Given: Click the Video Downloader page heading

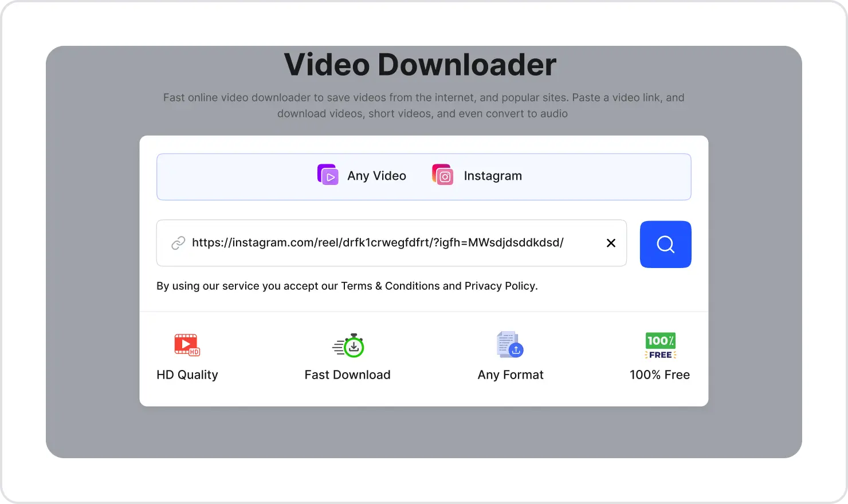Looking at the screenshot, I should [419, 64].
